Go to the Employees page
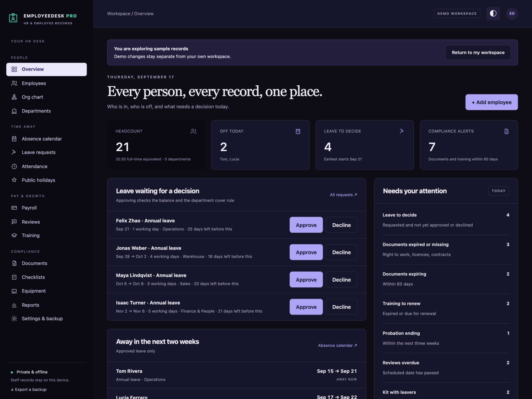Image resolution: width=532 pixels, height=399 pixels. pos(46,83)
